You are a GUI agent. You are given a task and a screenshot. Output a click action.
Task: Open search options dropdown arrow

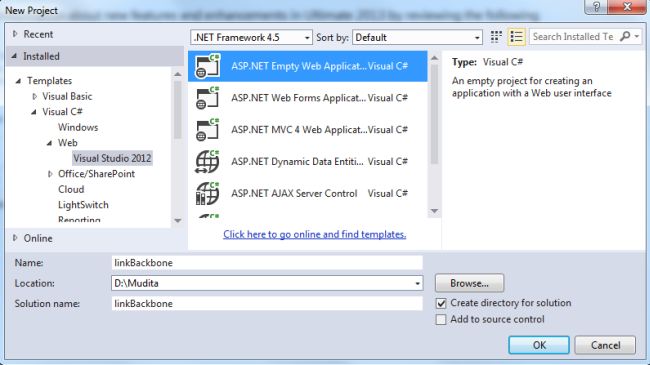tap(636, 36)
